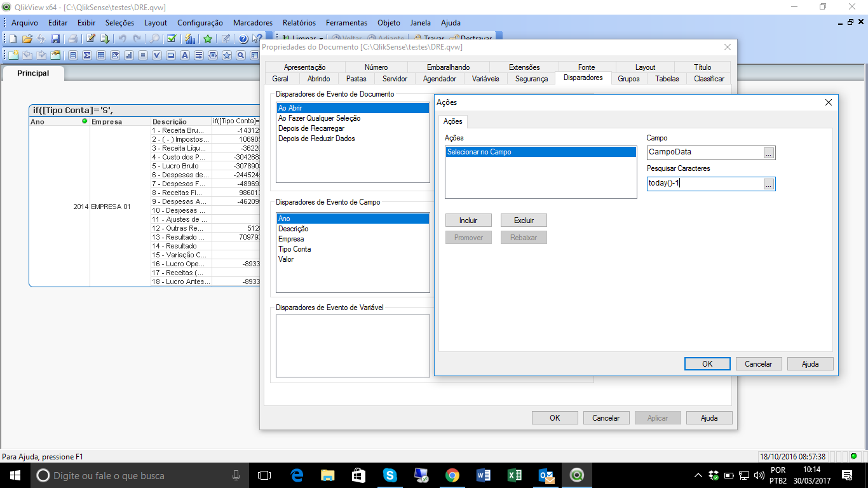Create a Bookmark Object with the star icon
Image resolution: width=868 pixels, height=488 pixels.
pyautogui.click(x=227, y=55)
